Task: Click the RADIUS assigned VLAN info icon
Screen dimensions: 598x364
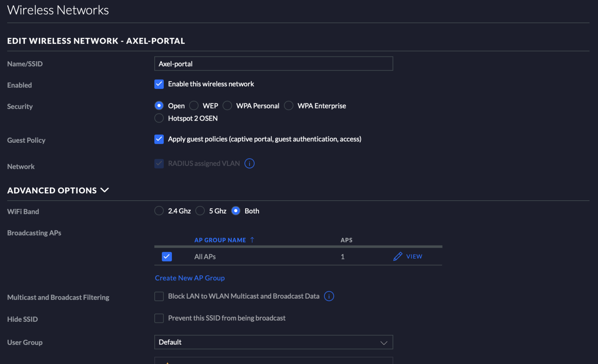Action: (249, 164)
